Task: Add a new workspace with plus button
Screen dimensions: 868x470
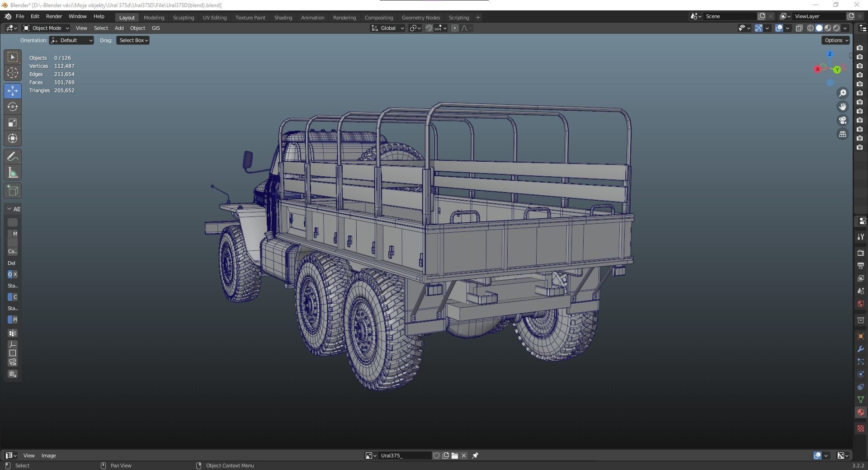Action: pos(478,18)
